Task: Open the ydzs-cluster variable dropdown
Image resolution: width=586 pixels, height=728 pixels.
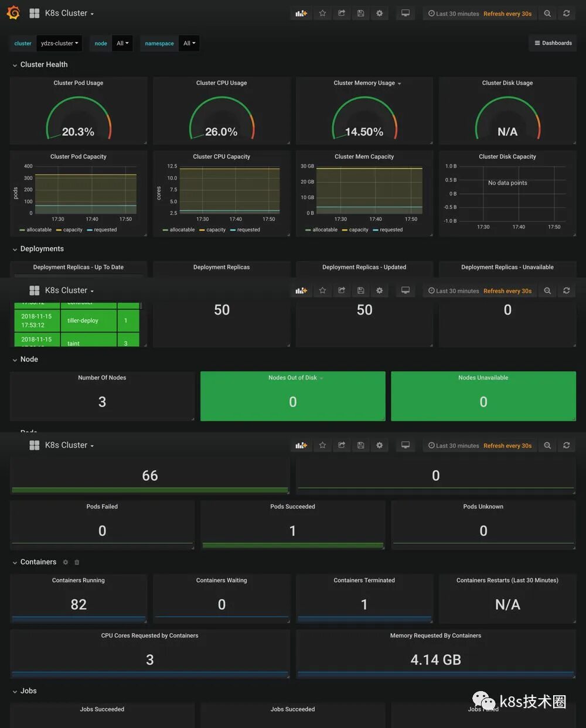Action: 59,43
